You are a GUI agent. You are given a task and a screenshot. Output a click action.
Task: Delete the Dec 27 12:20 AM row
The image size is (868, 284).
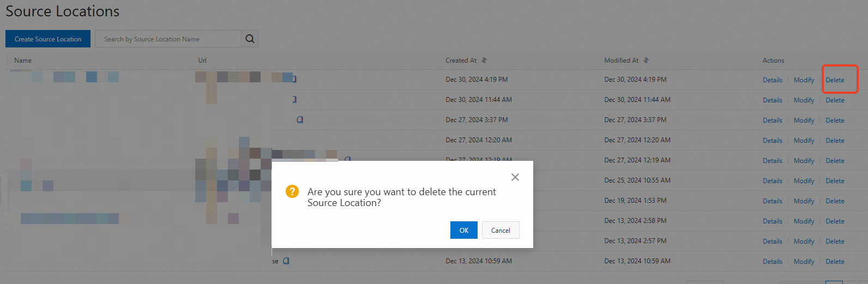835,141
